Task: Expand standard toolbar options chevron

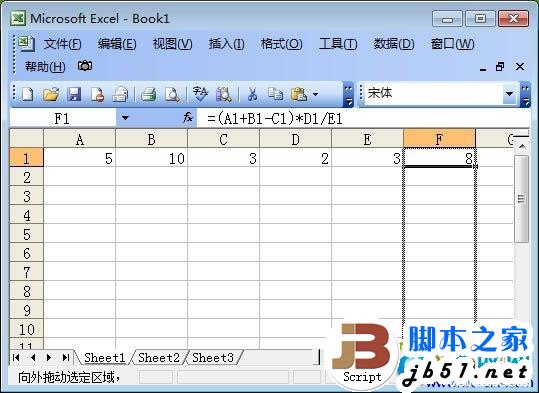Action: pos(348,94)
